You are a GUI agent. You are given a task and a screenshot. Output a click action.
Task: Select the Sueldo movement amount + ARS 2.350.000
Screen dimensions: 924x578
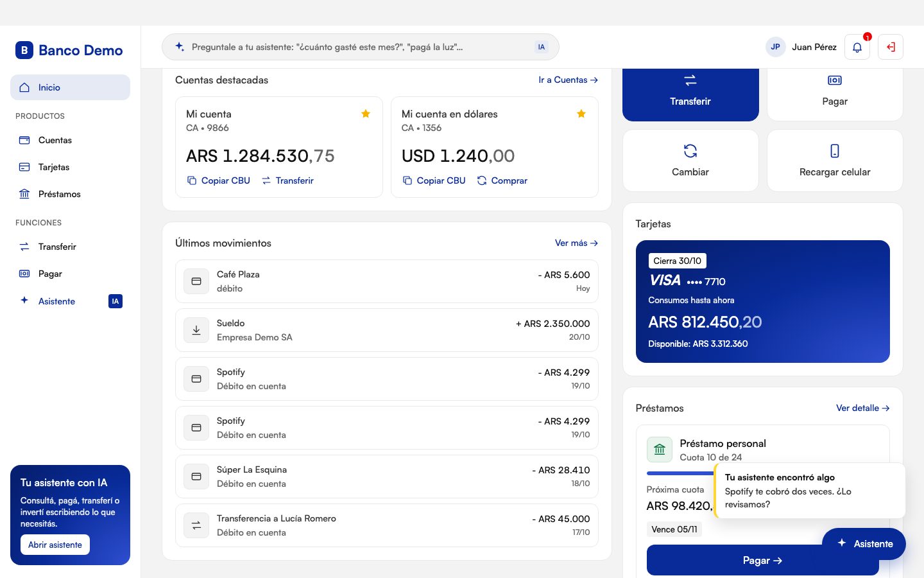click(553, 324)
